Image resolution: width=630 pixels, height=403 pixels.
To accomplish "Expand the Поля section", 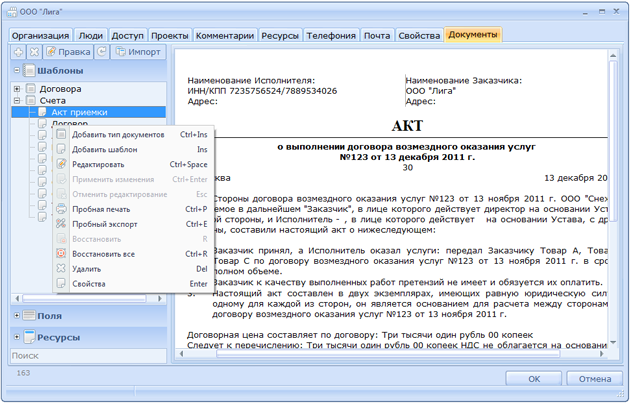I will (x=17, y=315).
